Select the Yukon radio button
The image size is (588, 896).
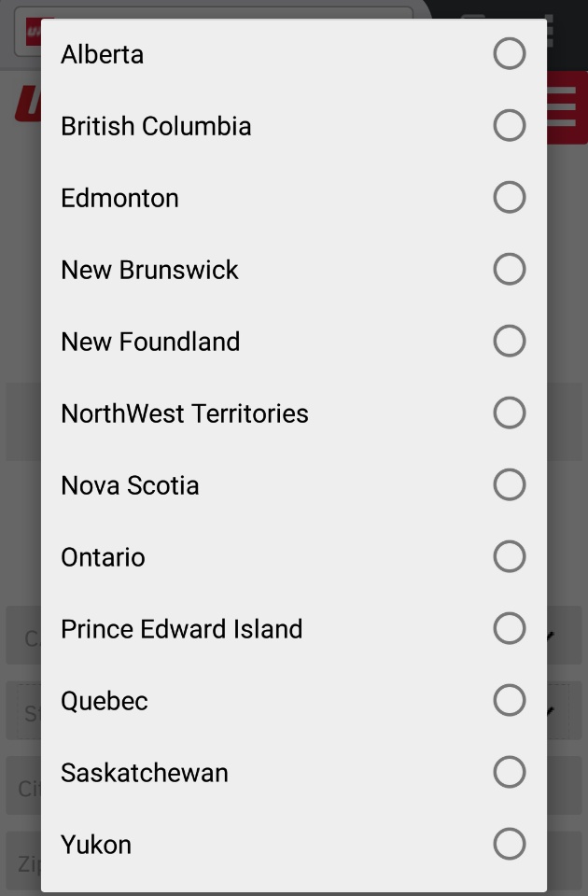click(x=509, y=845)
